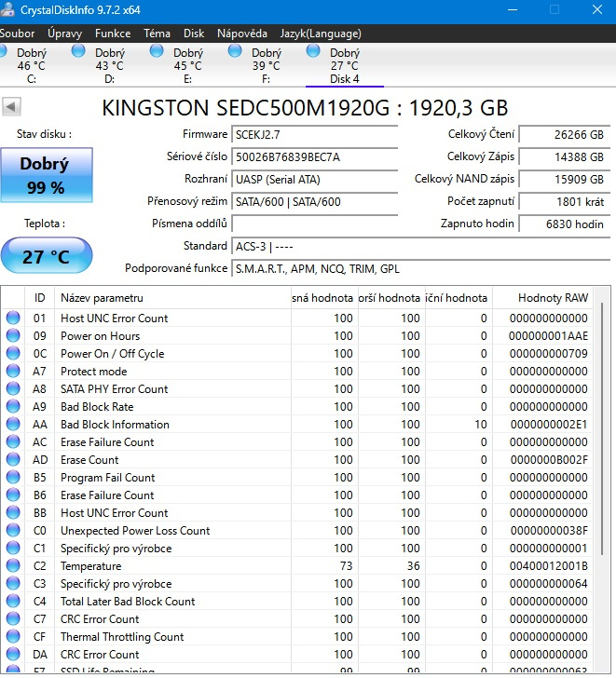The image size is (616, 678).
Task: Select RAW value 00400012001B
Action: [x=549, y=565]
